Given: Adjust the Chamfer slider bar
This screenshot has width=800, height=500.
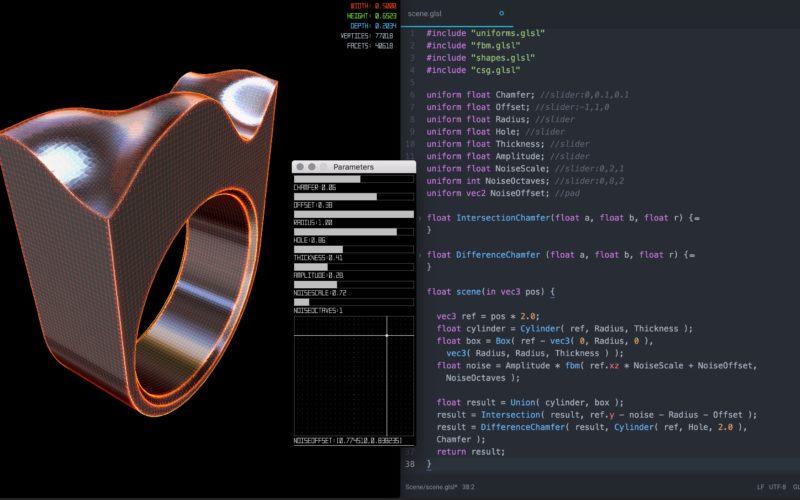Looking at the screenshot, I should (x=354, y=179).
